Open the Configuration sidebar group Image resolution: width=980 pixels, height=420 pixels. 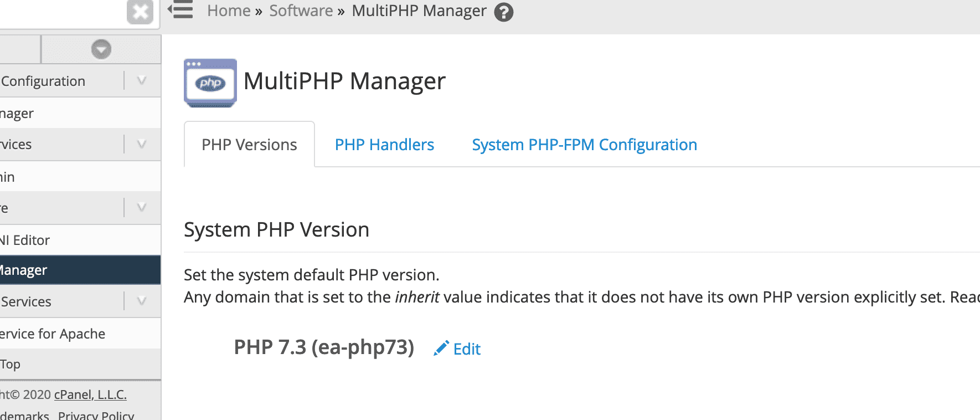pos(43,81)
